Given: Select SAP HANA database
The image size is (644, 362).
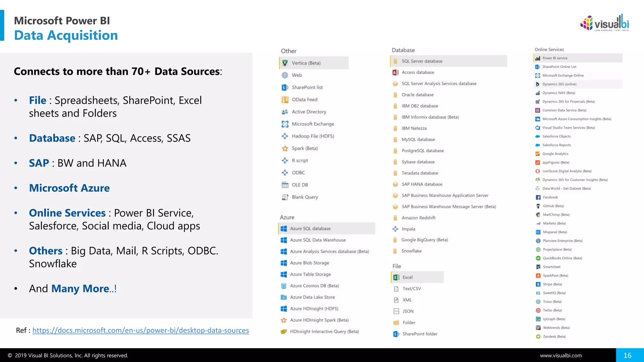Looking at the screenshot, I should click(x=418, y=184).
